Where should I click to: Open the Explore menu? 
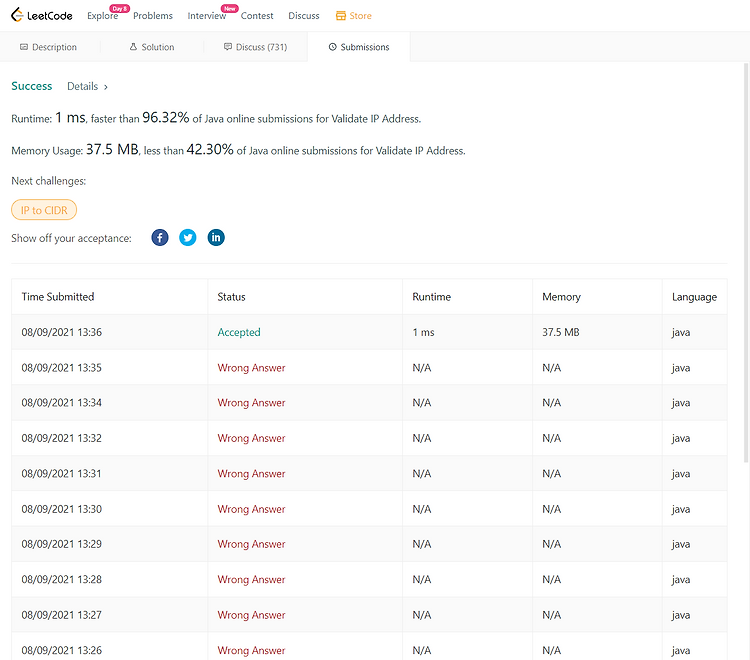click(102, 16)
